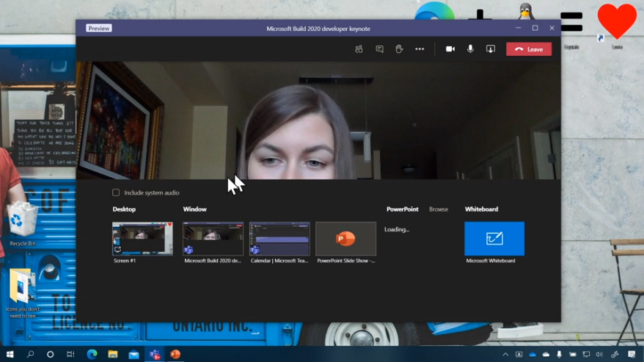The height and width of the screenshot is (362, 644).
Task: Turn off the camera
Action: click(x=450, y=49)
